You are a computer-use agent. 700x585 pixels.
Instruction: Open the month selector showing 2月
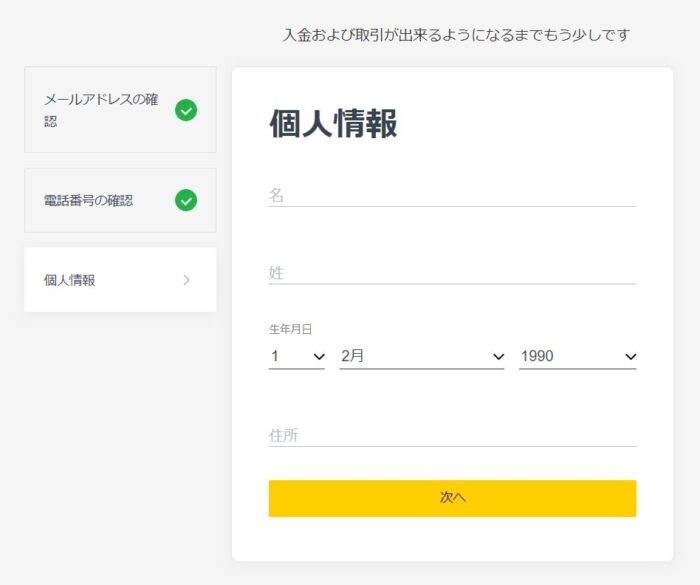(x=422, y=357)
